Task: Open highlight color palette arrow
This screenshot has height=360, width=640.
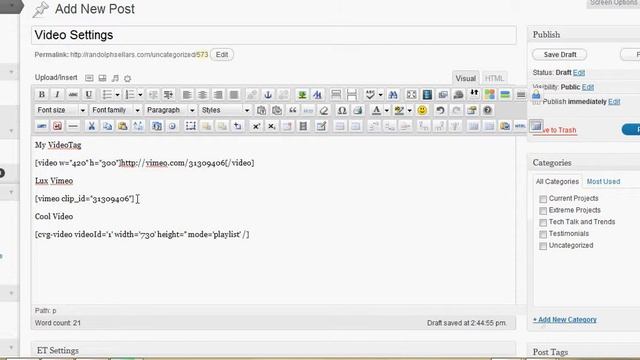Action: pyautogui.click(x=409, y=110)
